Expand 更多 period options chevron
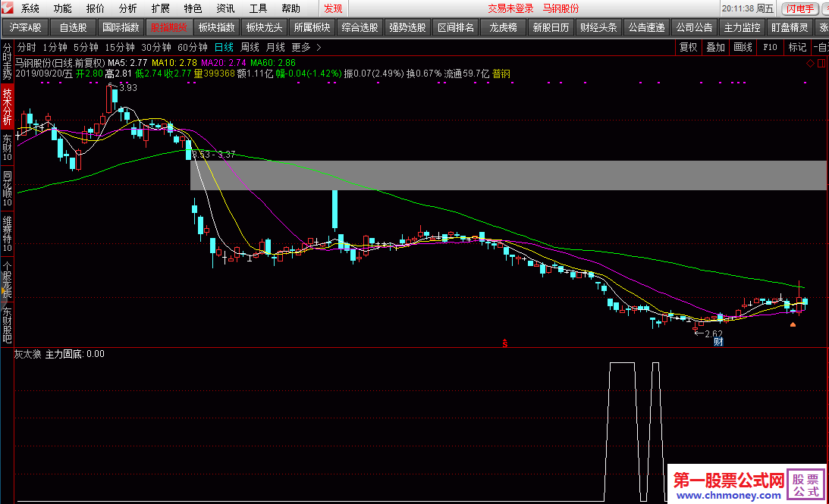Screen dimensions: 829x504 point(319,47)
